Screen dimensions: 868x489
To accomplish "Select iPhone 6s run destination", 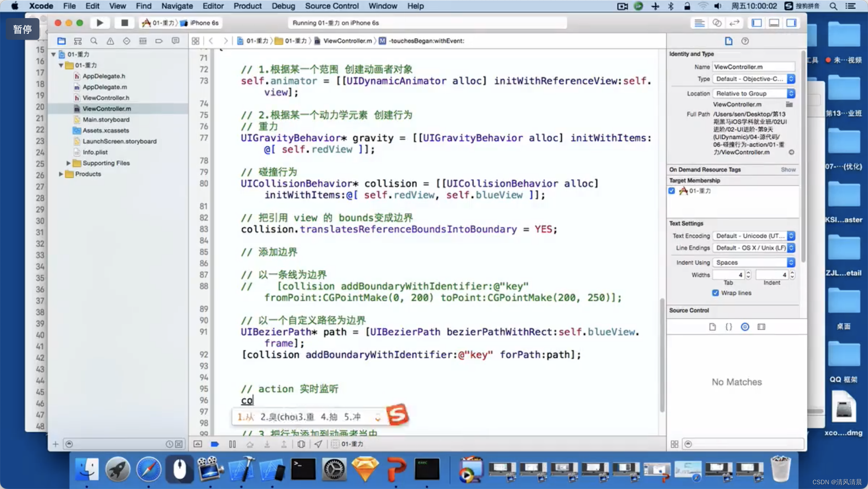I will coord(200,23).
